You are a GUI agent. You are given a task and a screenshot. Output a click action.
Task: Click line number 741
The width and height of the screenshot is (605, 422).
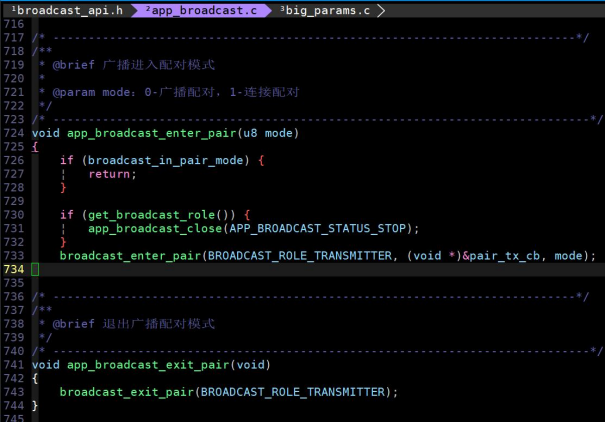click(x=14, y=365)
